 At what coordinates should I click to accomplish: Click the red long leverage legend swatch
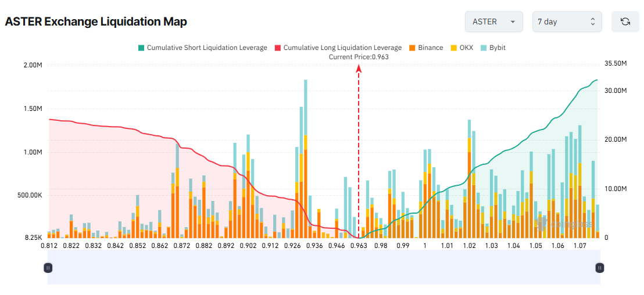tap(277, 48)
